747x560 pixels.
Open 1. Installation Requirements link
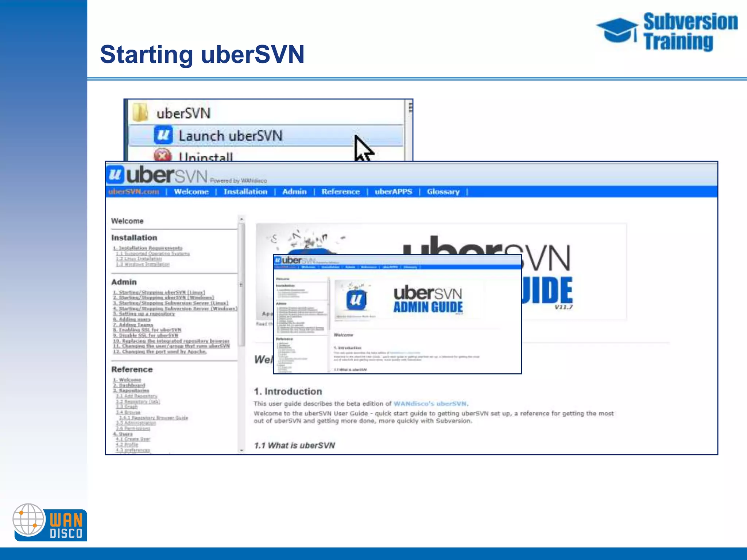[x=148, y=248]
